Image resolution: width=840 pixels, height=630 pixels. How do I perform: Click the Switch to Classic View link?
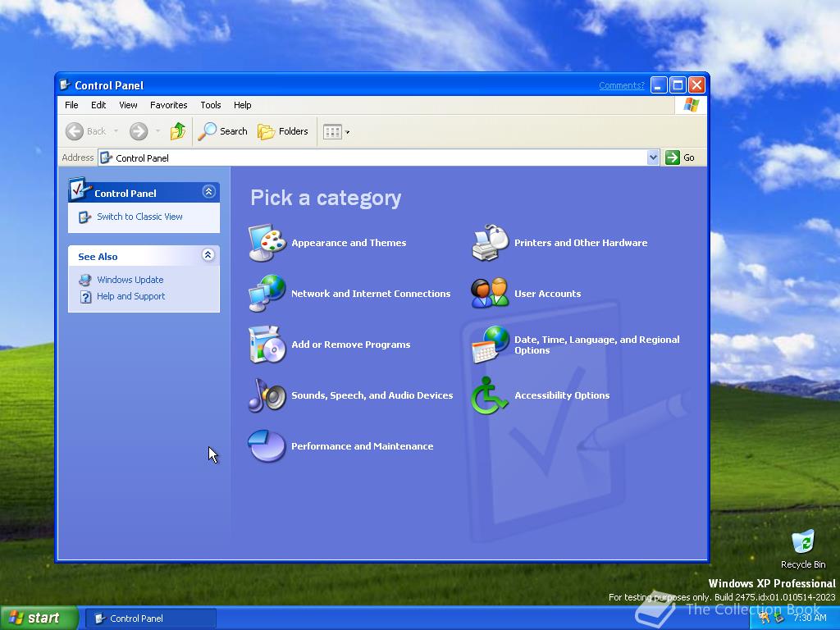pos(139,217)
